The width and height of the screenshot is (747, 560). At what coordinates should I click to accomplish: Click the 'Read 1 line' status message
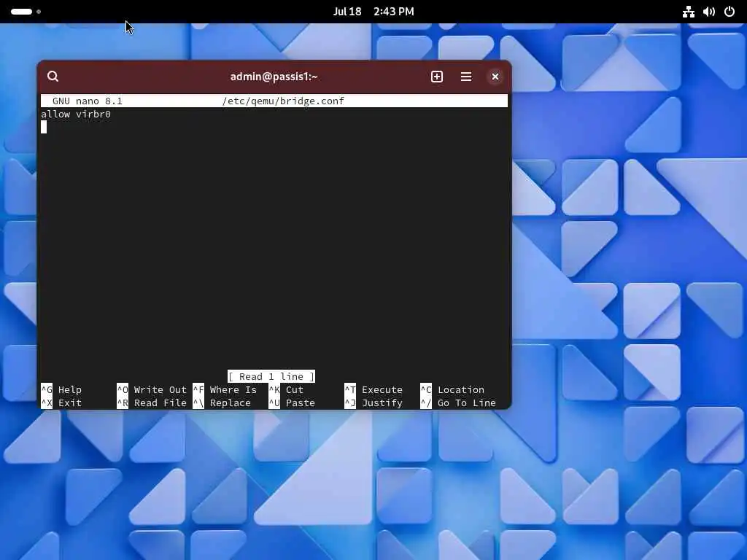(271, 377)
